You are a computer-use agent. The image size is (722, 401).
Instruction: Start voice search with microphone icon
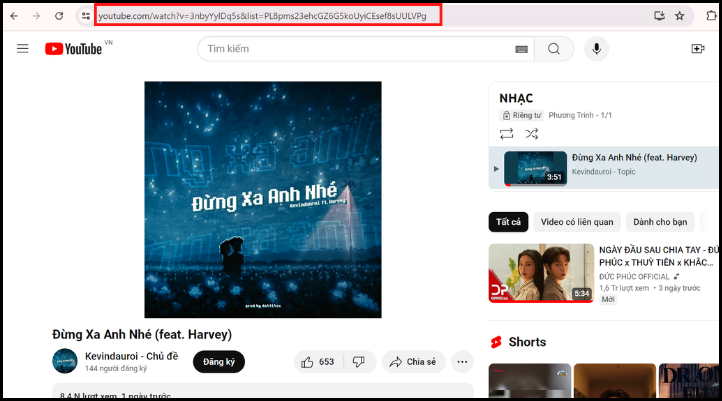[596, 49]
